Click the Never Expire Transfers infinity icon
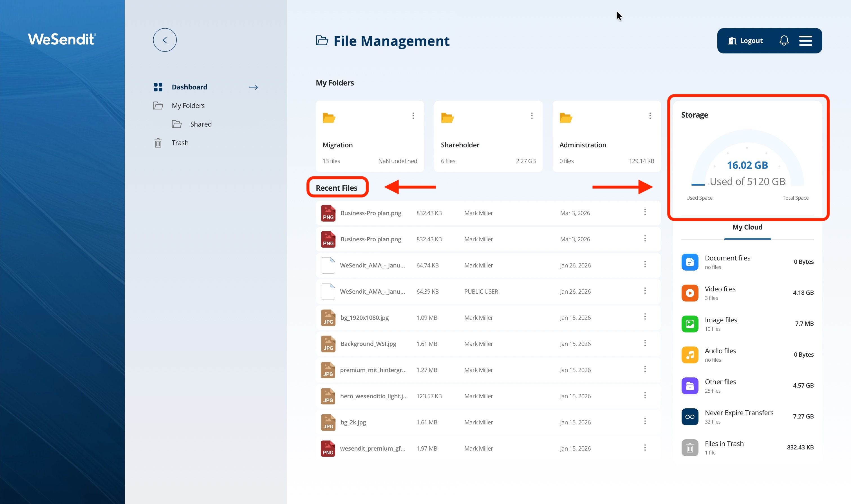 point(690,417)
